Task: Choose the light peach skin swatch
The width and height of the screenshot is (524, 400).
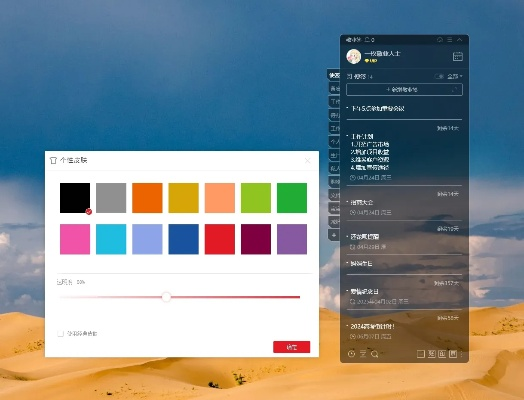Action: tap(220, 198)
